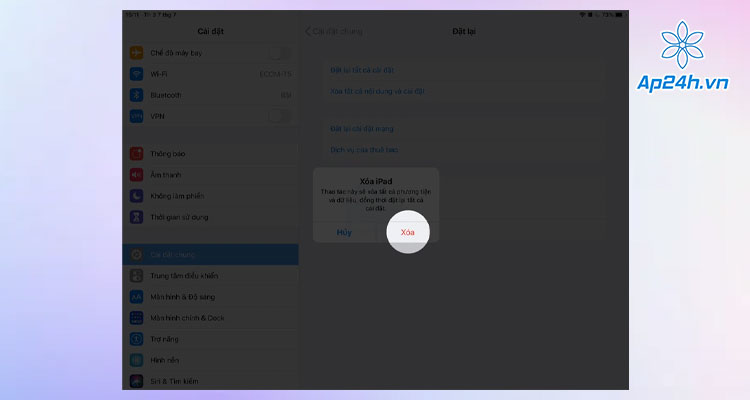This screenshot has height=400, width=750.
Task: Choose Xóa tất cả nội dung và cài đặt
Action: click(377, 91)
